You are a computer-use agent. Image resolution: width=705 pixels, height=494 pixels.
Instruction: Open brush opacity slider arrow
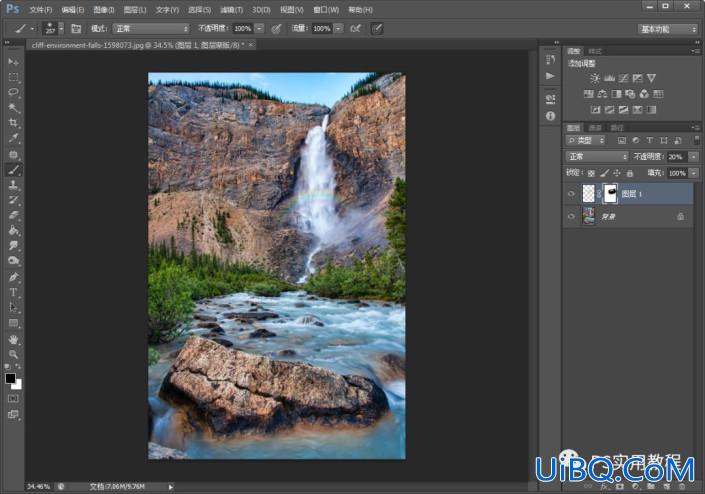[259, 29]
